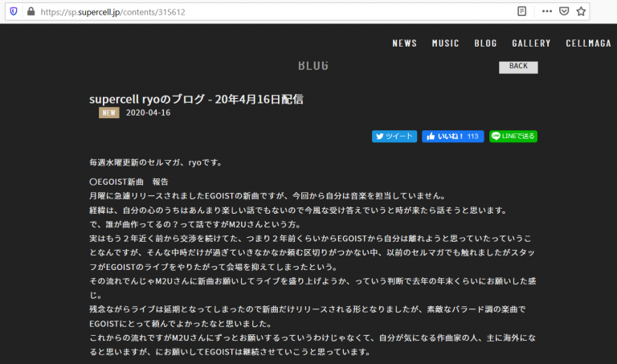Save page to Pocket icon
Image resolution: width=617 pixels, height=364 pixels.
tap(564, 11)
